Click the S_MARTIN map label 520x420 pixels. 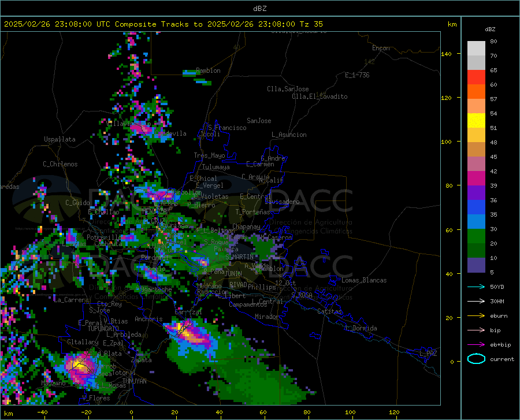pyautogui.click(x=239, y=257)
